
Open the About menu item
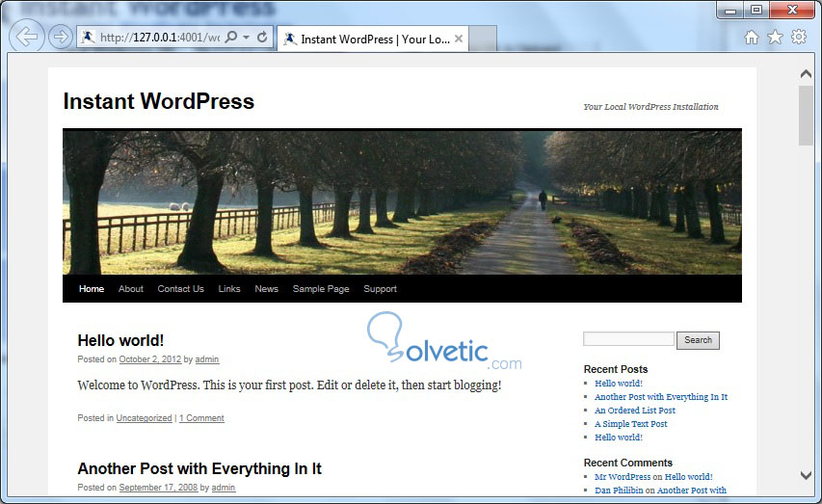130,288
